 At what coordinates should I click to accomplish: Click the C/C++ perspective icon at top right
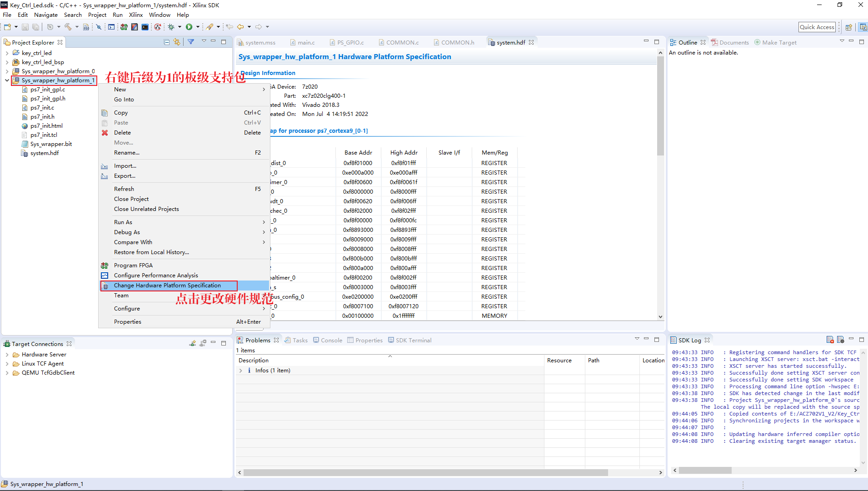pyautogui.click(x=863, y=27)
